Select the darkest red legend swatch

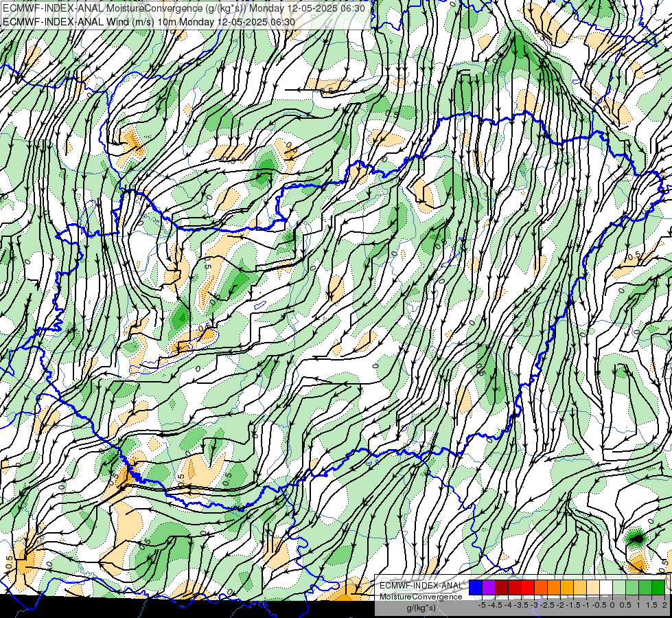502,588
